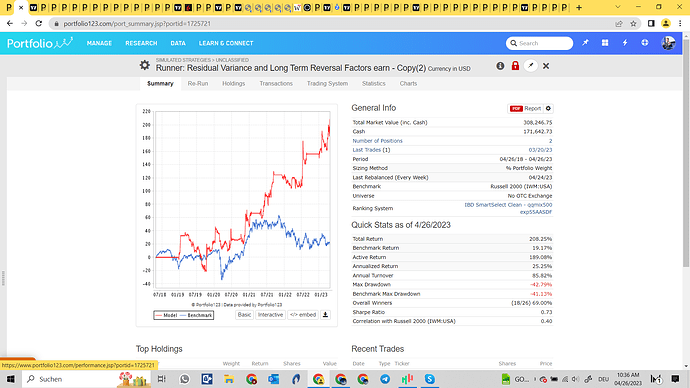
Task: Reload the page in browser
Action: 39,23
